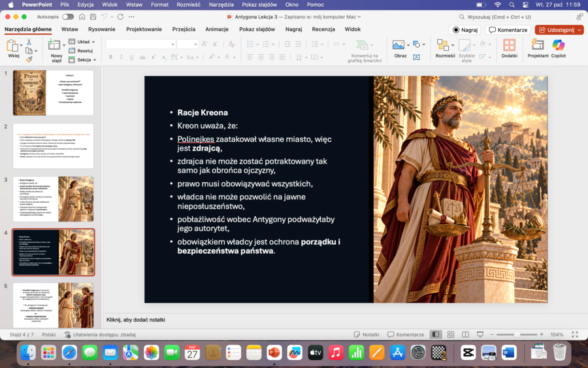588x368 pixels.
Task: Switch to slide sorter grid view
Action: click(x=451, y=334)
